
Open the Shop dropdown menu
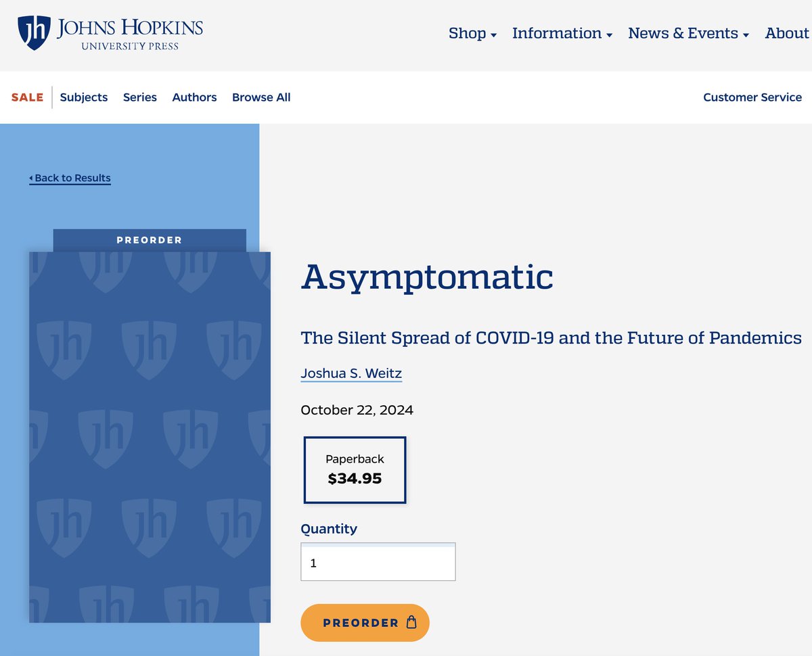(472, 33)
